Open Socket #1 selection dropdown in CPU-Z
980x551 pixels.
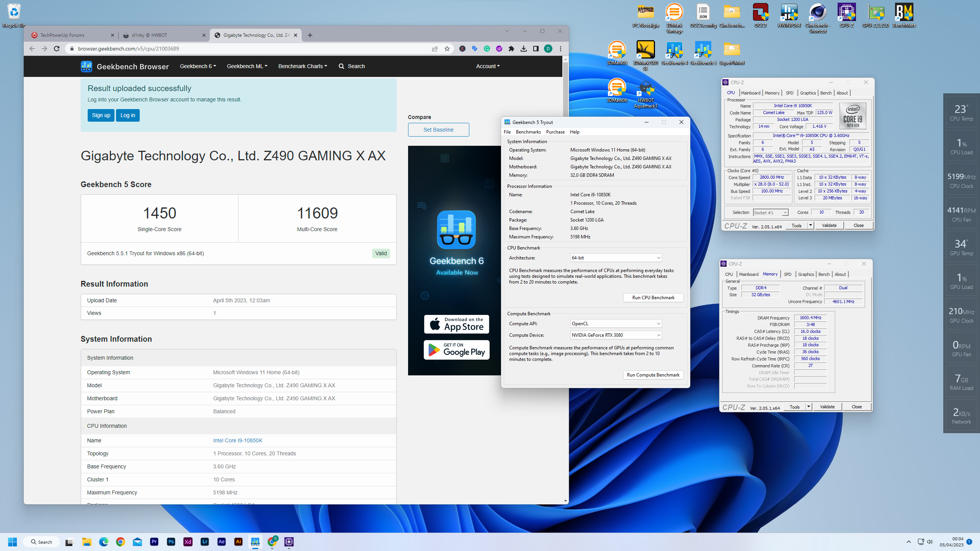point(770,212)
